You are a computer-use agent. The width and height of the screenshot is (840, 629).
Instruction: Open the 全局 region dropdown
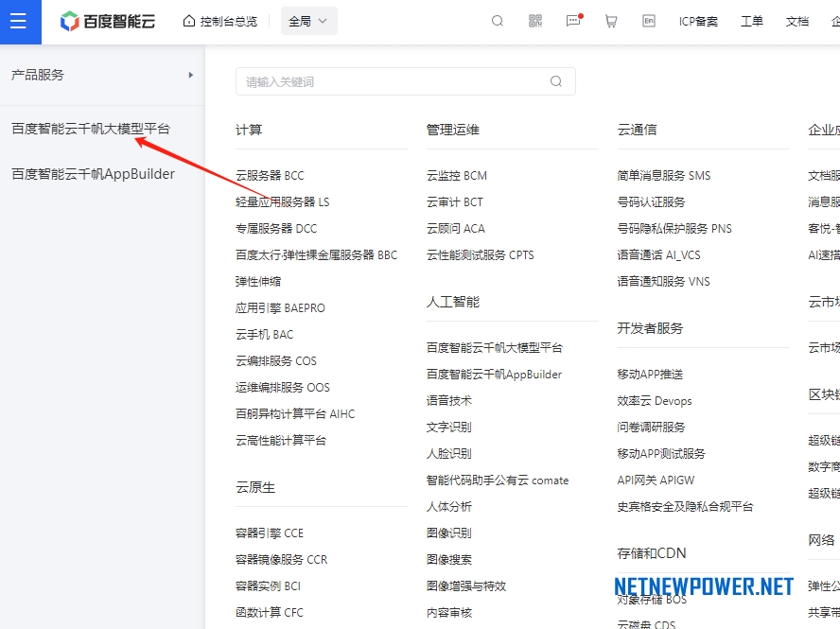309,22
